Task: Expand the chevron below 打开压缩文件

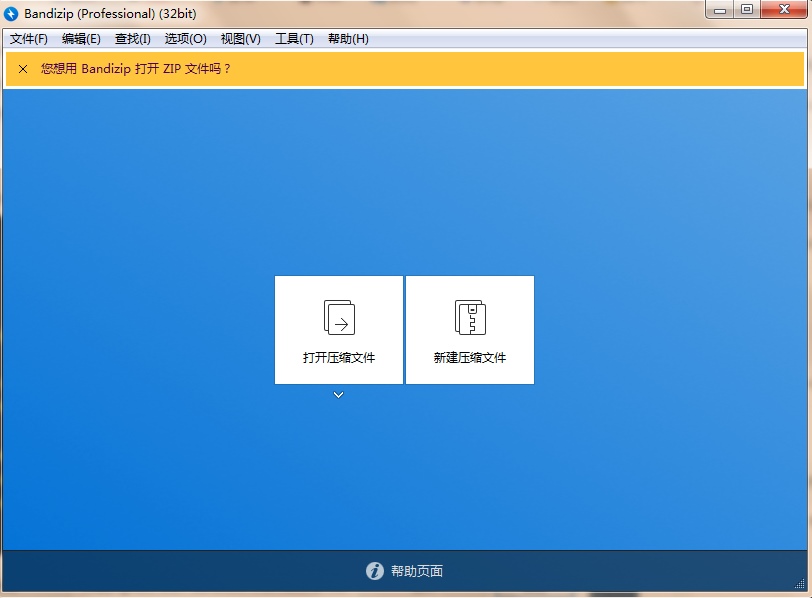Action: coord(339,395)
